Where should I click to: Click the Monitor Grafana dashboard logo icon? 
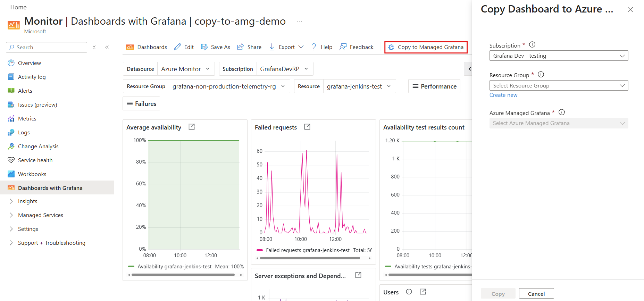(x=14, y=25)
